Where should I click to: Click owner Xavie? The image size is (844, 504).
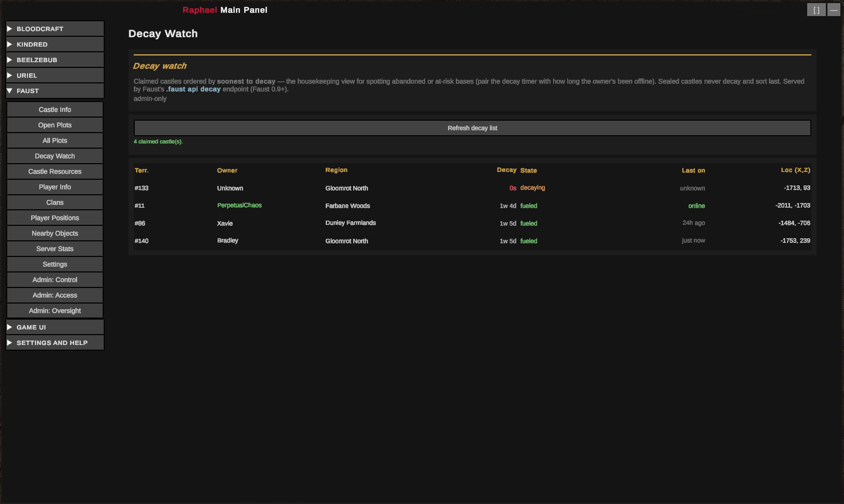click(225, 223)
